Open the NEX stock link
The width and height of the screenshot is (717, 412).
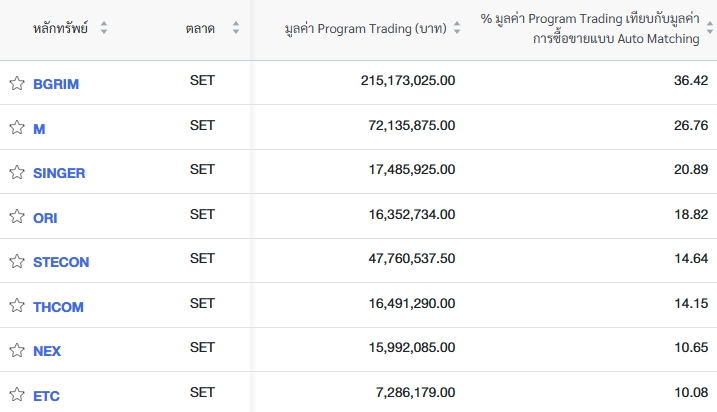(47, 351)
